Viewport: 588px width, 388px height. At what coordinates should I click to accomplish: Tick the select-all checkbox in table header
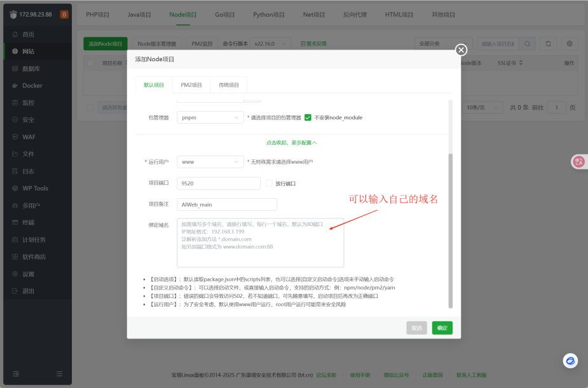pyautogui.click(x=90, y=63)
